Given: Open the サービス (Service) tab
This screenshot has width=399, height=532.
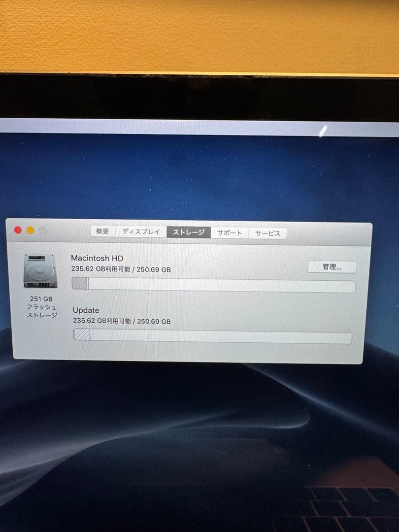Looking at the screenshot, I should coord(268,233).
